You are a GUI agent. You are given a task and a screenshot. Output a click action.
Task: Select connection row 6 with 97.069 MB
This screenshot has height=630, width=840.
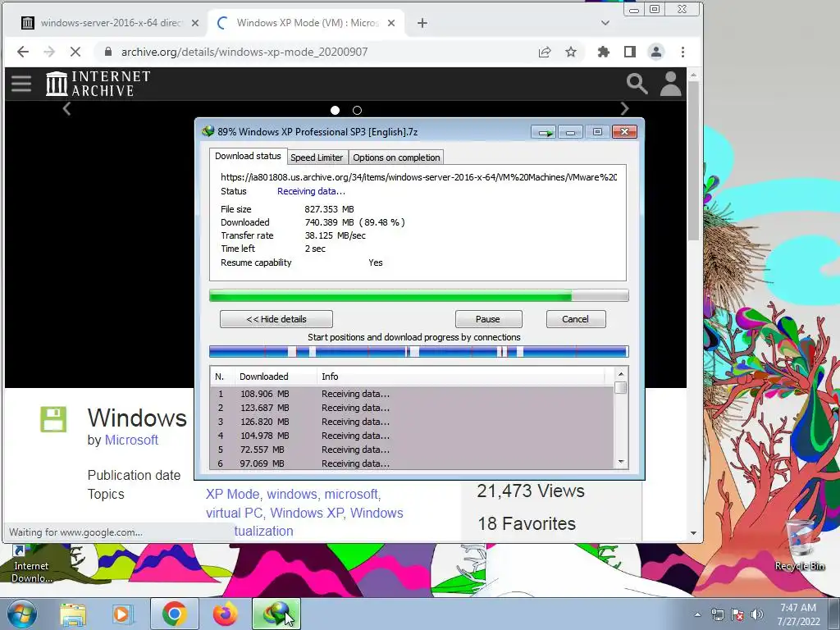[412, 463]
